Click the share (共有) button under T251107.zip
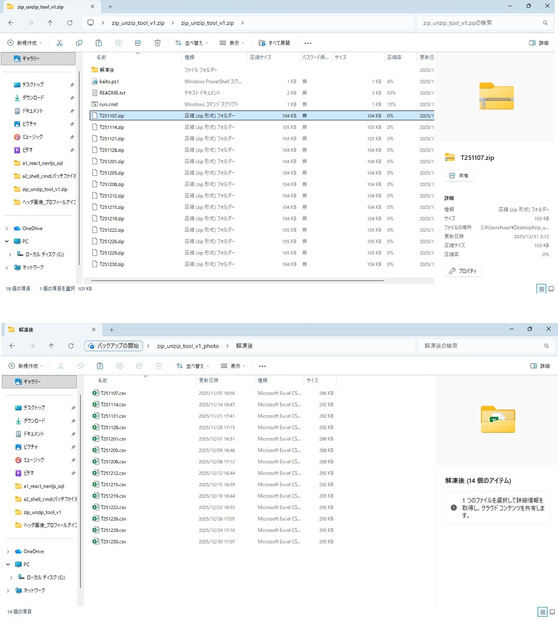This screenshot has width=558, height=620. [459, 176]
